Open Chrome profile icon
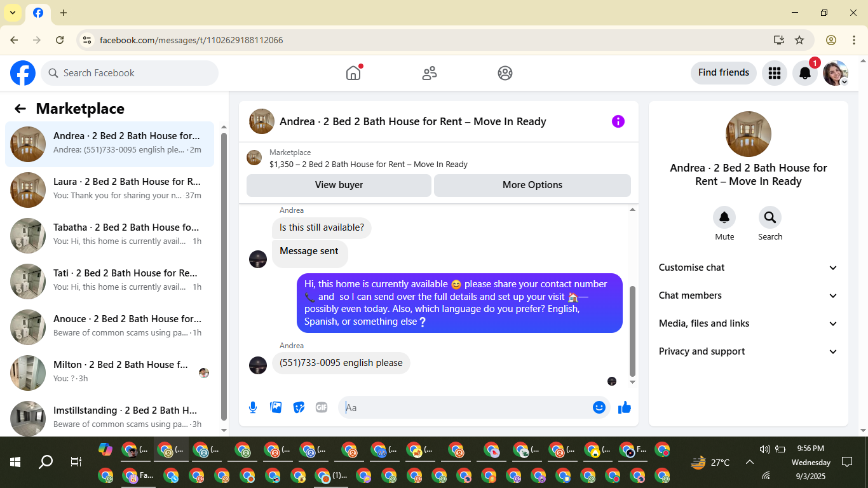 [831, 40]
